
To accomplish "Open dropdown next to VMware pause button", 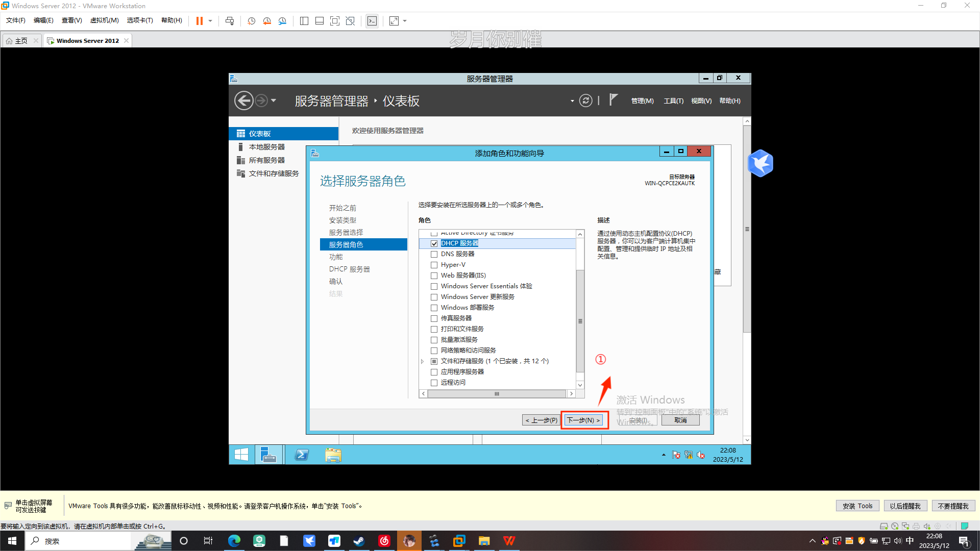I will click(x=210, y=21).
